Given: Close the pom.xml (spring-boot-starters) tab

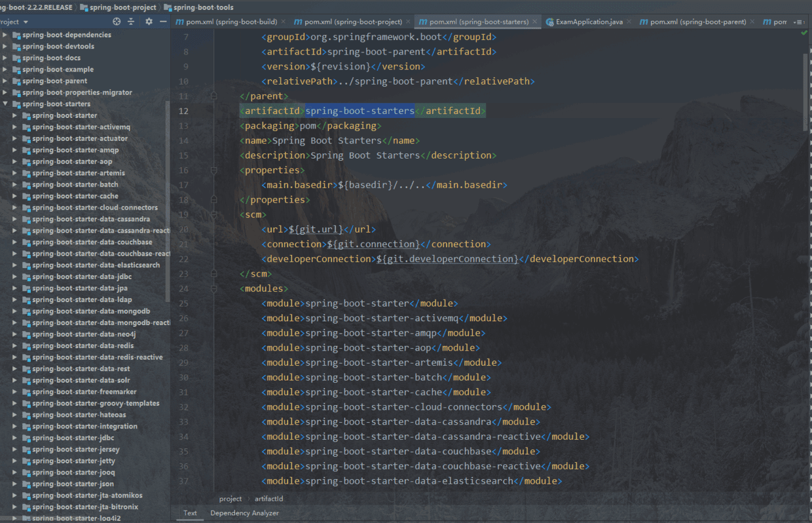Looking at the screenshot, I should pos(535,22).
